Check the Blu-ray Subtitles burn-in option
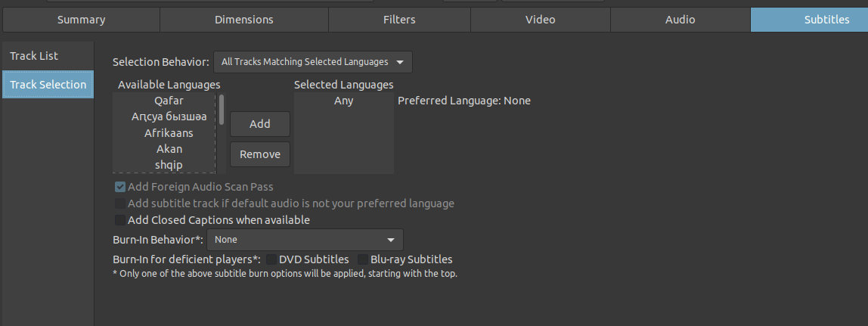Image resolution: width=868 pixels, height=326 pixels. coord(364,259)
